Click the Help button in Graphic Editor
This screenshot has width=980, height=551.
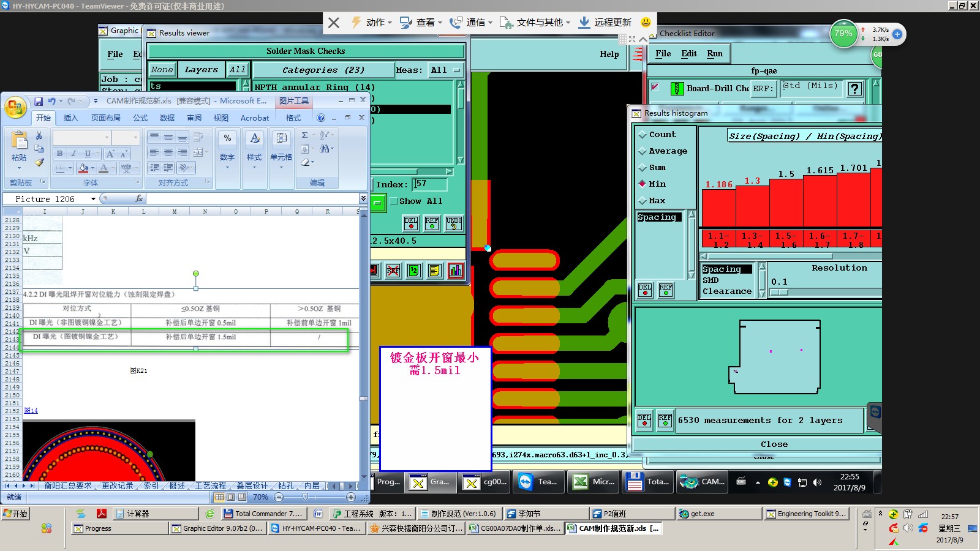click(609, 54)
